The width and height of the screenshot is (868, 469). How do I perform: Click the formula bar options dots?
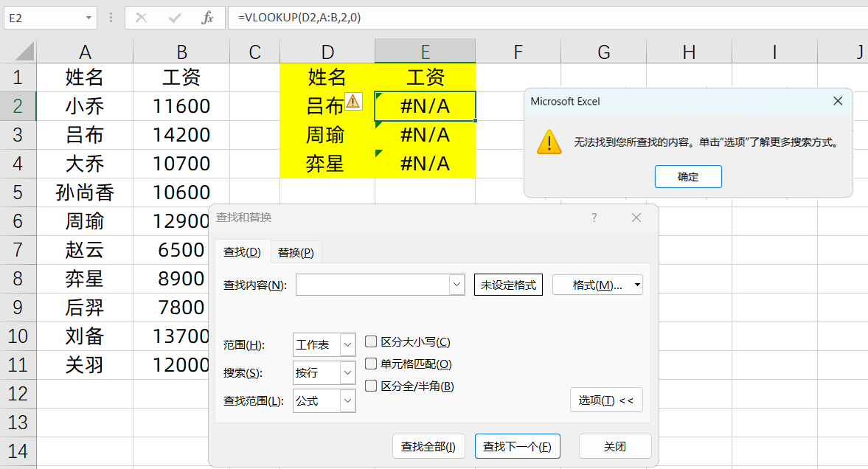[111, 18]
